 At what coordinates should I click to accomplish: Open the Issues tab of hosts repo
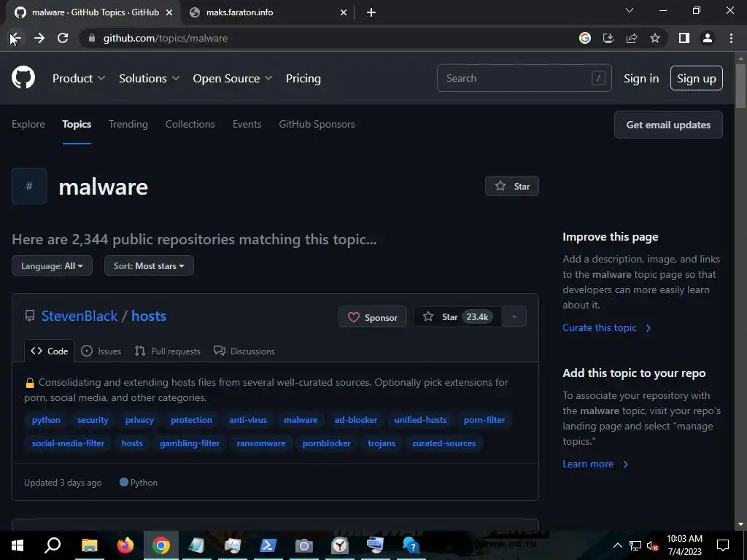[x=101, y=351]
